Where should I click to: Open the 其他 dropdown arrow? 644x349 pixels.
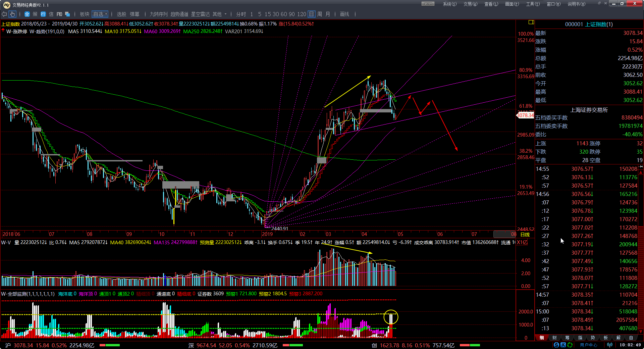tap(225, 14)
